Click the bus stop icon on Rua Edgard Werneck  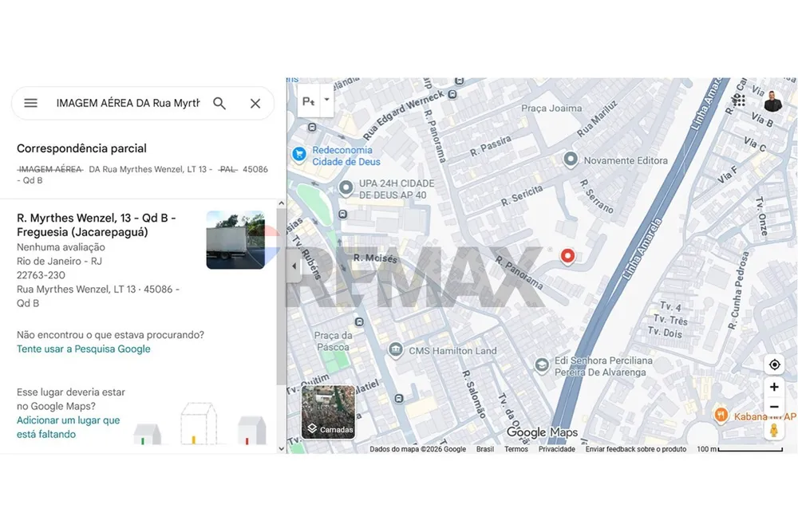click(x=452, y=94)
